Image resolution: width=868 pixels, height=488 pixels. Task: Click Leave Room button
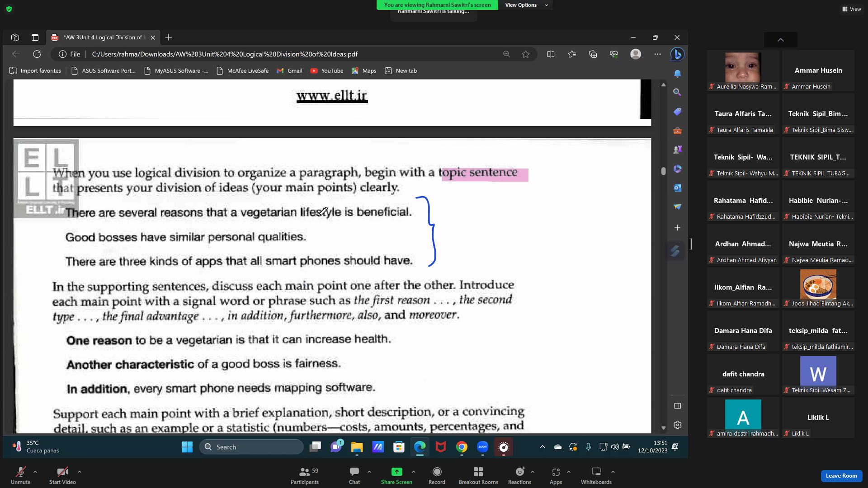pyautogui.click(x=841, y=476)
